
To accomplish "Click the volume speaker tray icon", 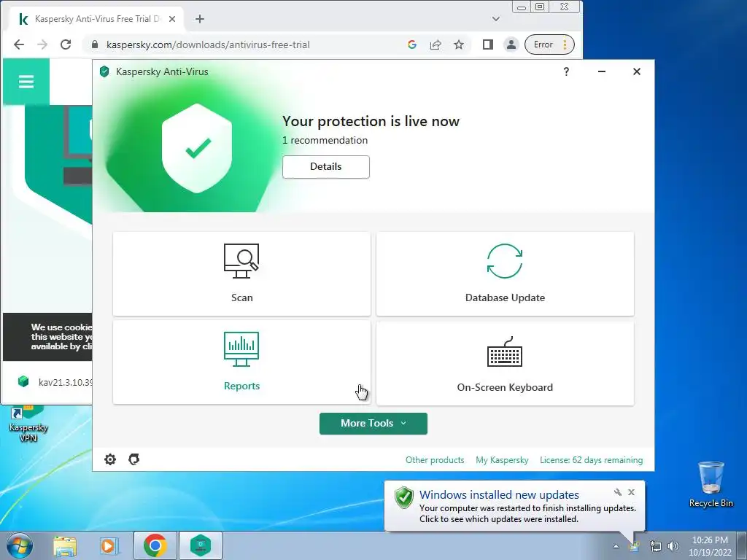I will pos(673,546).
